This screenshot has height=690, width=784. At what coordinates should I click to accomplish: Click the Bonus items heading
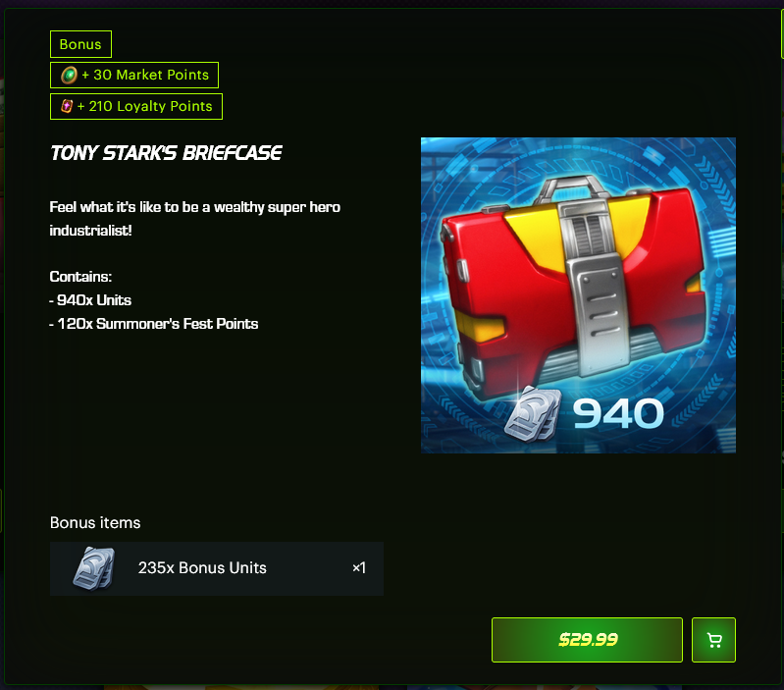[95, 522]
